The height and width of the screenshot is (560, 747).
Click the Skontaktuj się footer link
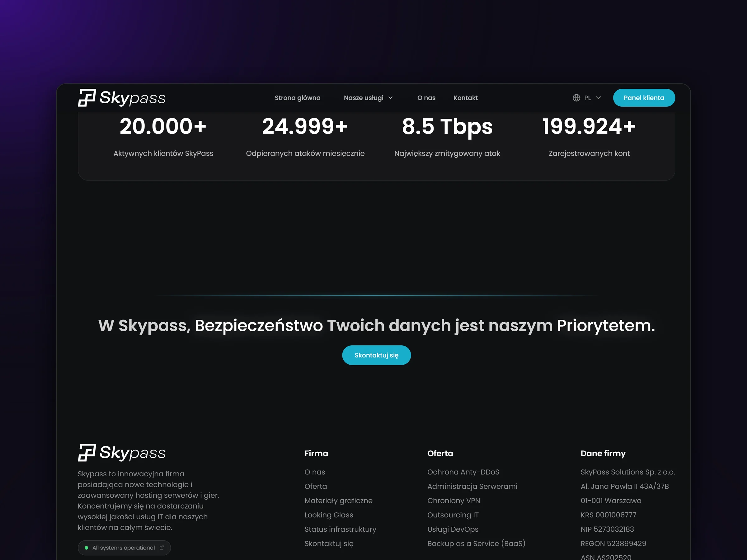coord(329,544)
